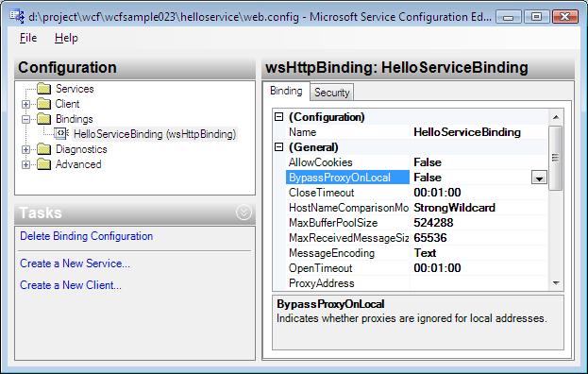The height and width of the screenshot is (374, 588).
Task: Select the Diagnostics folder icon
Action: click(44, 149)
